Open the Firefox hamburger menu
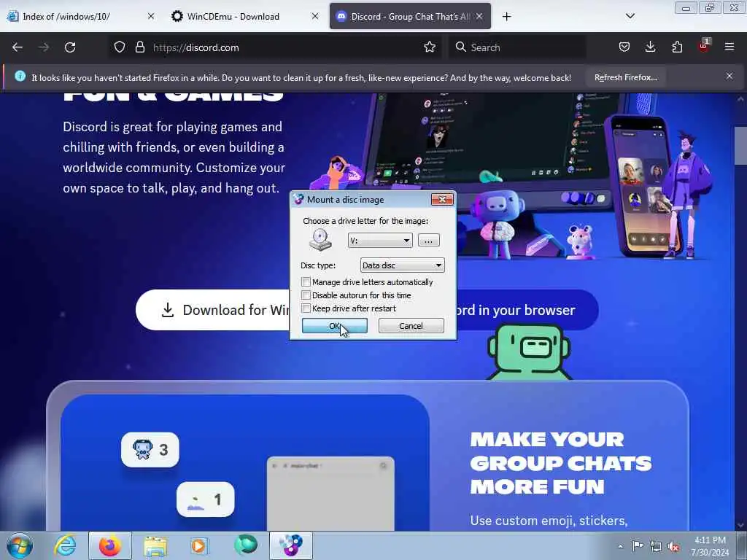 point(729,47)
